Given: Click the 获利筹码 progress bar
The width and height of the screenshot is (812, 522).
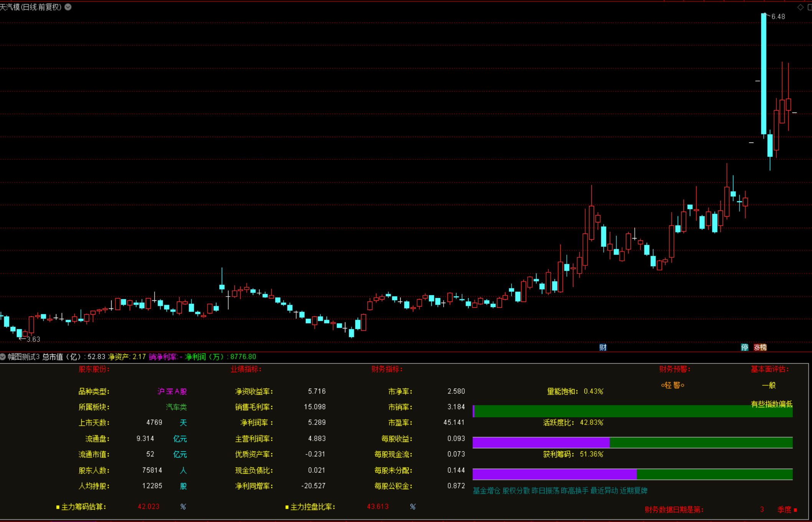Looking at the screenshot, I should tap(632, 474).
